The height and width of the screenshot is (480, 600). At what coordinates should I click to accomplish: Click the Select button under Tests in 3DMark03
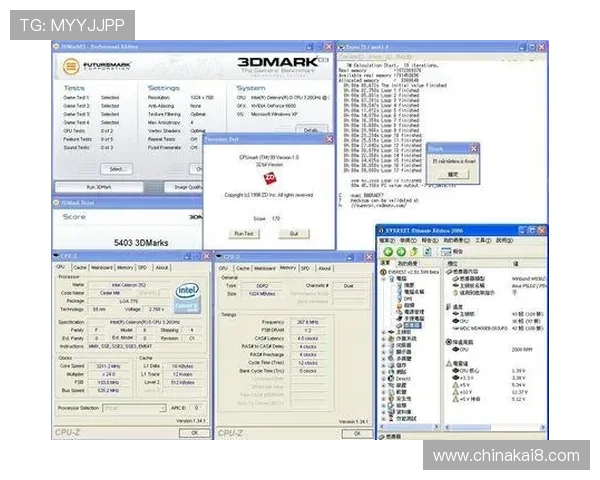click(x=116, y=169)
